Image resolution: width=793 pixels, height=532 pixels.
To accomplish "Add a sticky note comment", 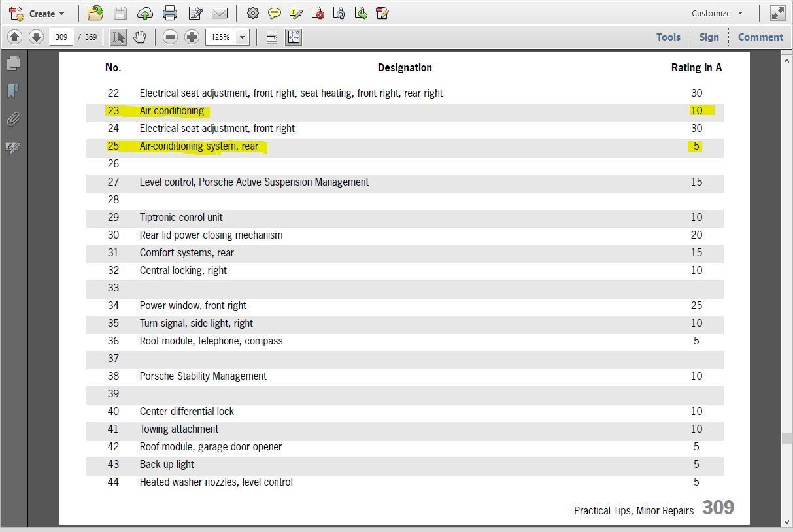I will click(275, 13).
